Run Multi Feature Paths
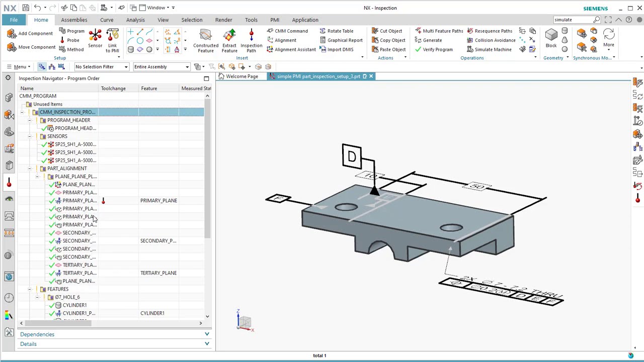644x362 pixels. click(x=438, y=31)
